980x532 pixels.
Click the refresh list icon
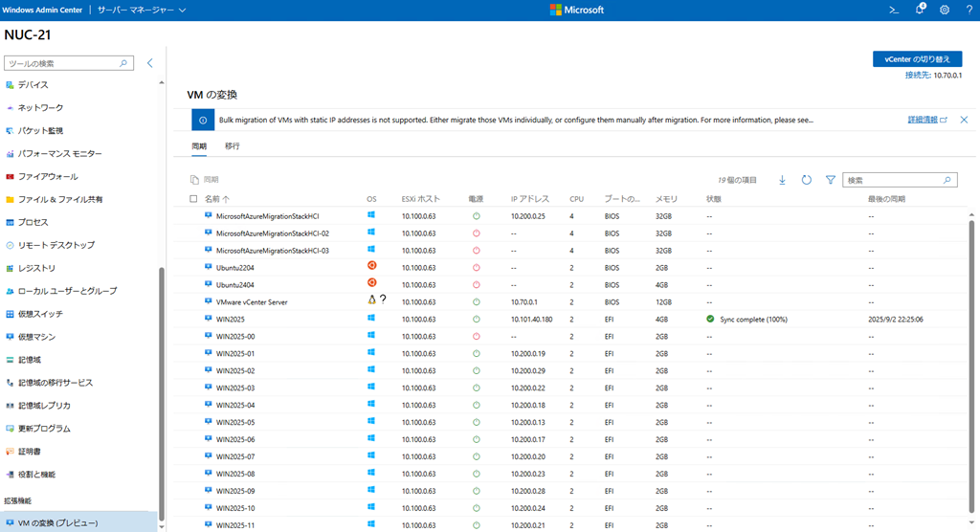(x=807, y=180)
